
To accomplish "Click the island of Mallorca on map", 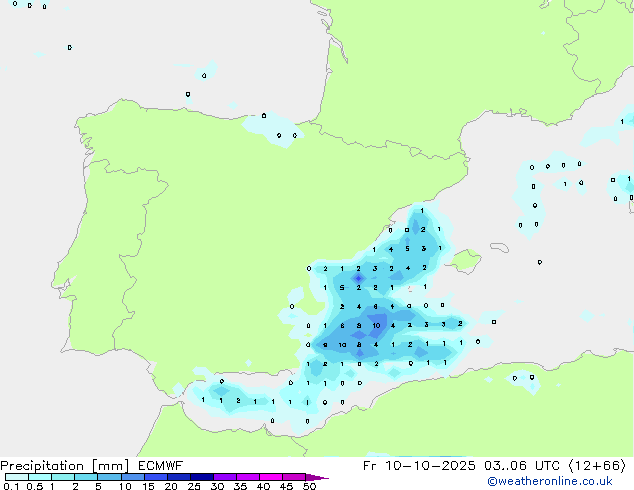I will 466,260.
